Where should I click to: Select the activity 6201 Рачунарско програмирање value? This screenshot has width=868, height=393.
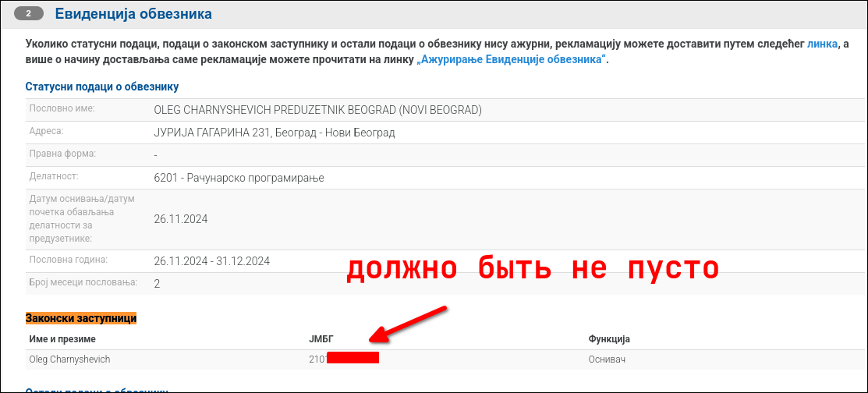(x=239, y=178)
